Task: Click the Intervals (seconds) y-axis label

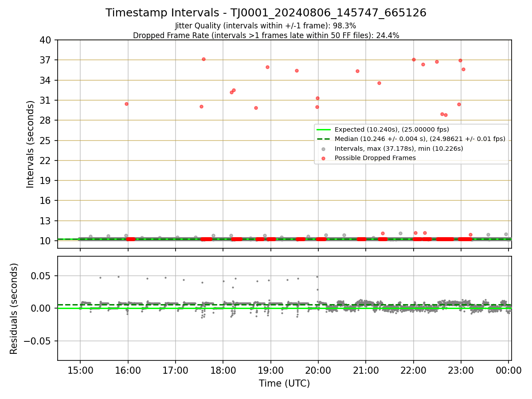Action: pyautogui.click(x=31, y=144)
